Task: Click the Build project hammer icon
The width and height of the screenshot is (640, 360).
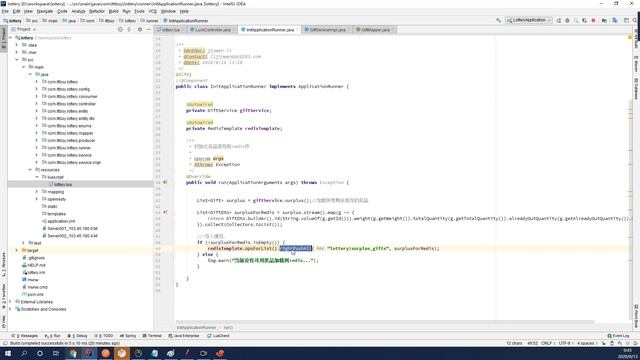Action: click(x=498, y=20)
